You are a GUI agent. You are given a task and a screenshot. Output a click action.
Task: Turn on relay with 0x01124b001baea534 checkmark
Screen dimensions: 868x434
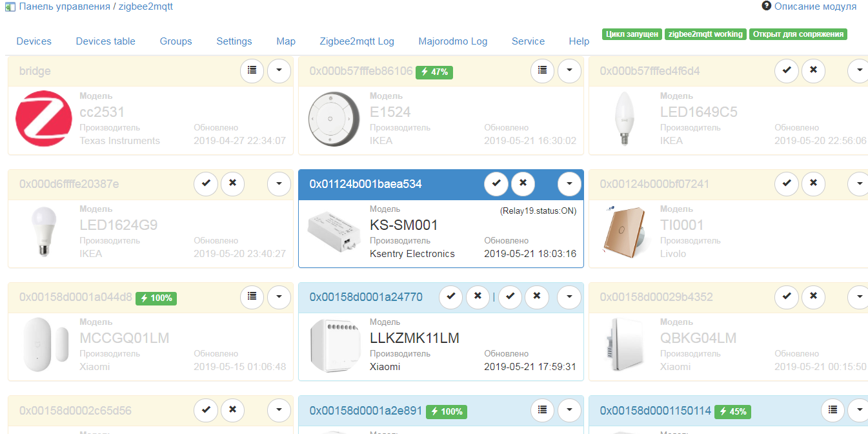(496, 183)
